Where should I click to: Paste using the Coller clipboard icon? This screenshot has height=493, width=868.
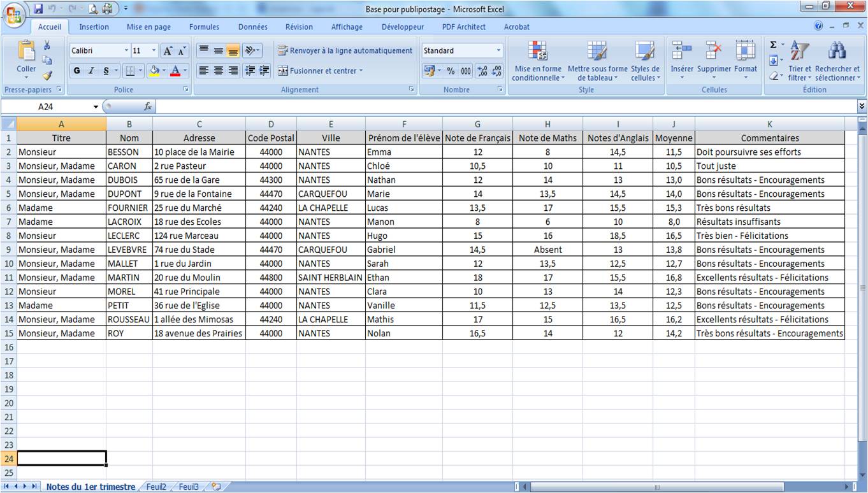(26, 51)
